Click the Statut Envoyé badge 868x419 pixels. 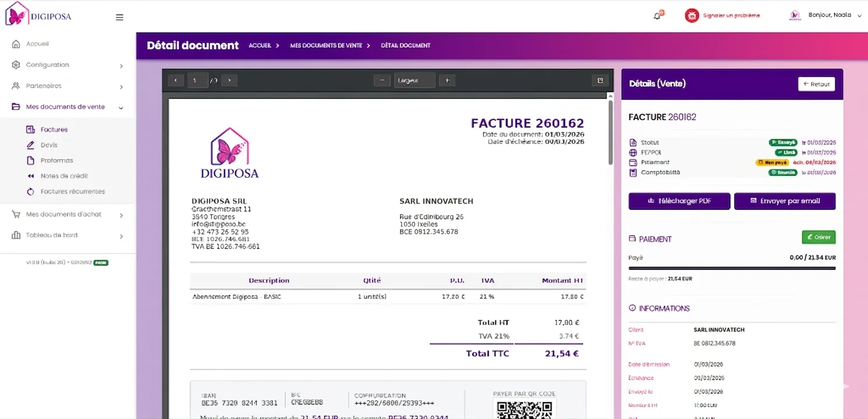[x=782, y=142]
